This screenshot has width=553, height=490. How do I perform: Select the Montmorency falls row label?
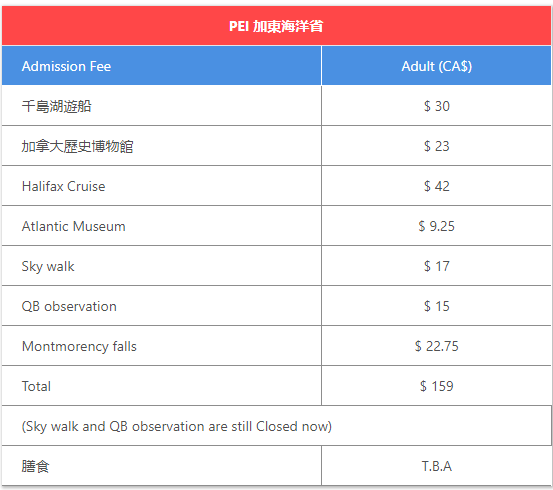[79, 346]
